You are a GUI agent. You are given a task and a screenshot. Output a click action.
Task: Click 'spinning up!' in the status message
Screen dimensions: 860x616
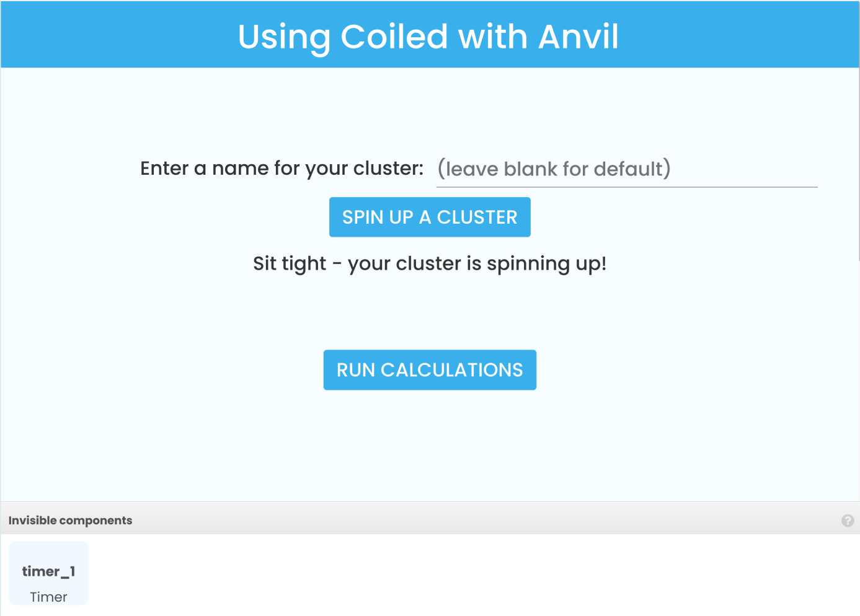[546, 263]
